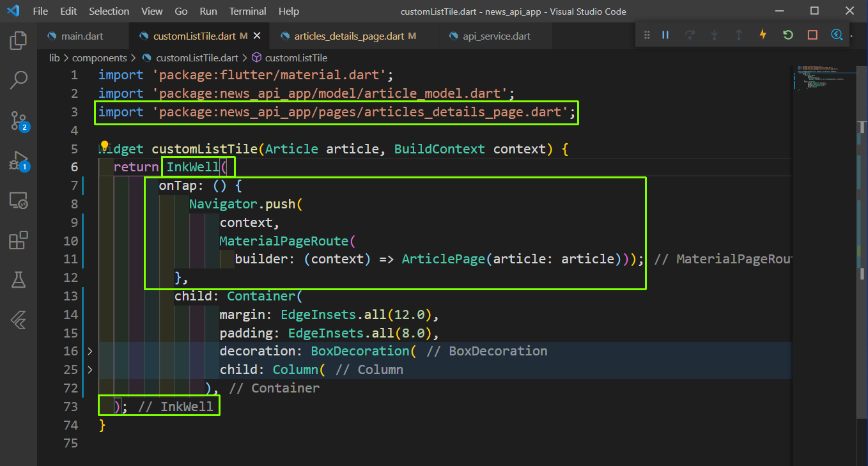Open the Selection menu
Screen dimensions: 868x466
pyautogui.click(x=109, y=12)
